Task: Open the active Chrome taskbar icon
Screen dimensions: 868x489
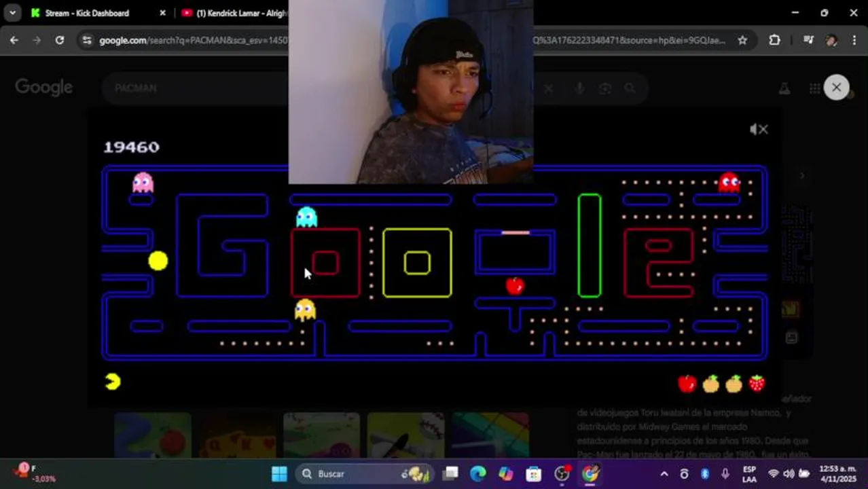Action: click(x=590, y=473)
